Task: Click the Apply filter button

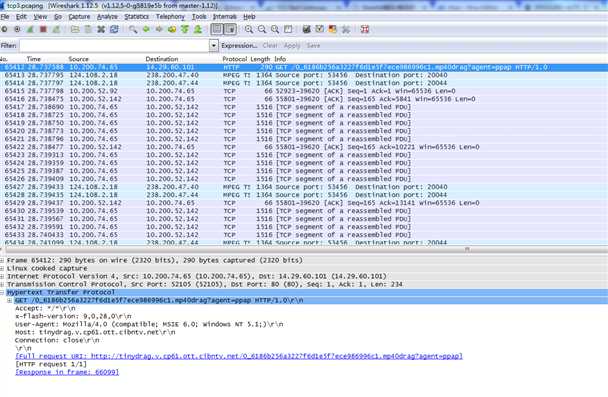Action: (x=292, y=45)
